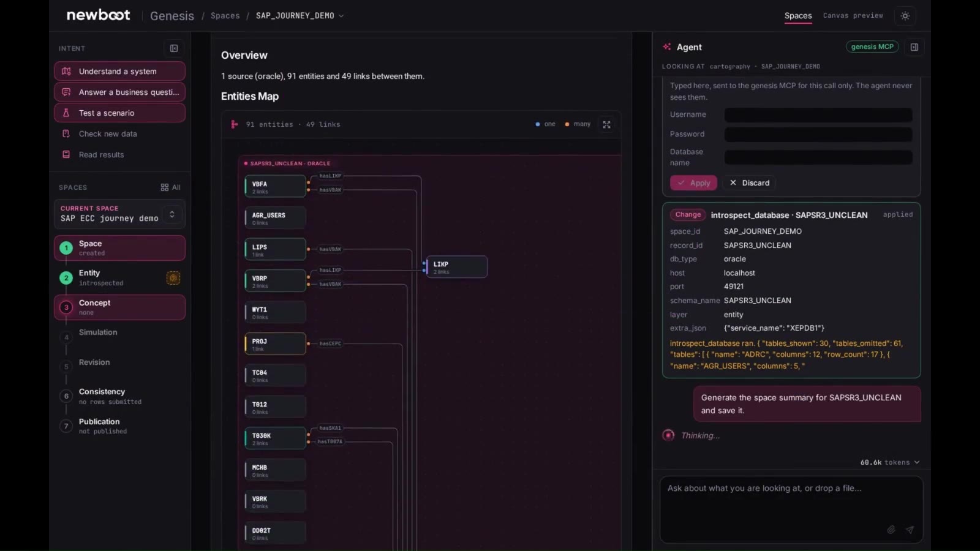Select the VBFA entity node

pyautogui.click(x=275, y=187)
